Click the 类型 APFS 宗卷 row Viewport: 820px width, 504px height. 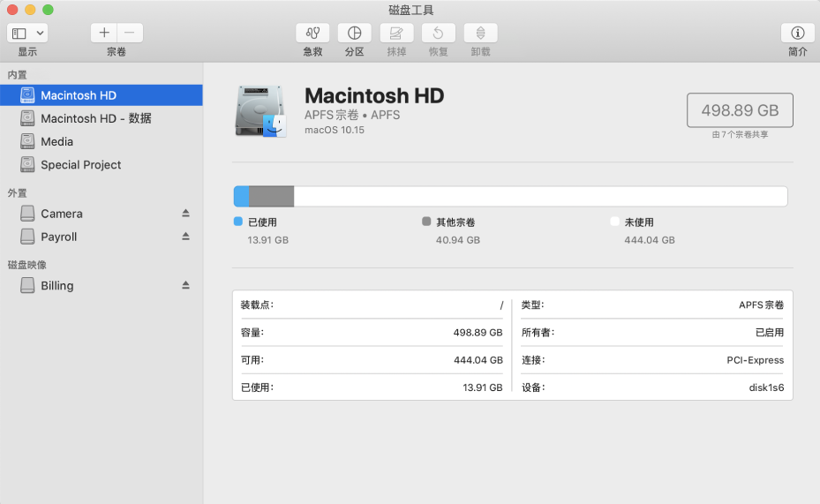[652, 305]
